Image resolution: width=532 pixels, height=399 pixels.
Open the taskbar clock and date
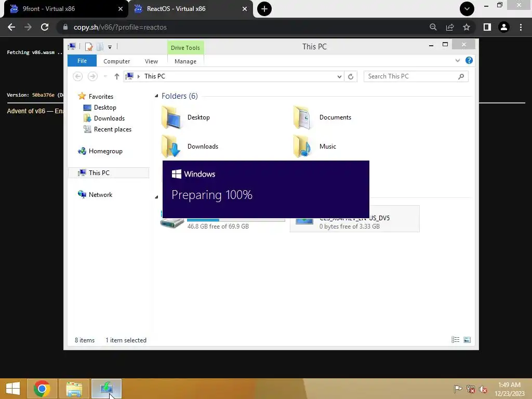tap(509, 389)
